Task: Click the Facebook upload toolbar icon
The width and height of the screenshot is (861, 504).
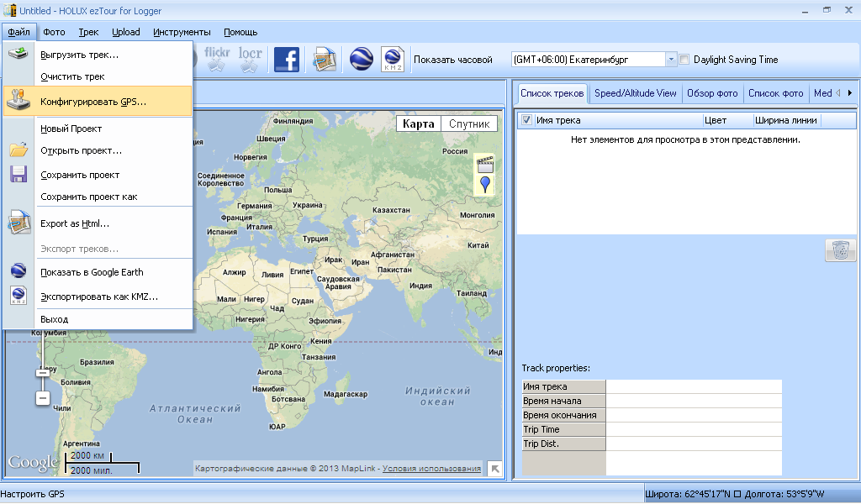Action: 287,60
